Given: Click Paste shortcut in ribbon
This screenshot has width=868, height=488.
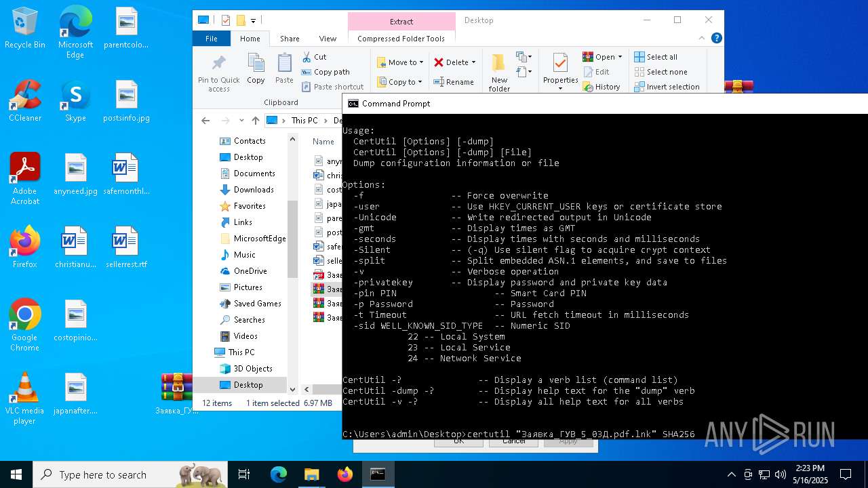Looking at the screenshot, I should tap(332, 87).
